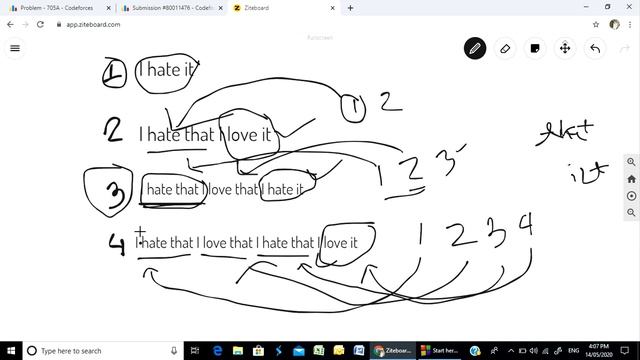The image size is (640, 360).
Task: Select the move/pan tool
Action: click(565, 49)
